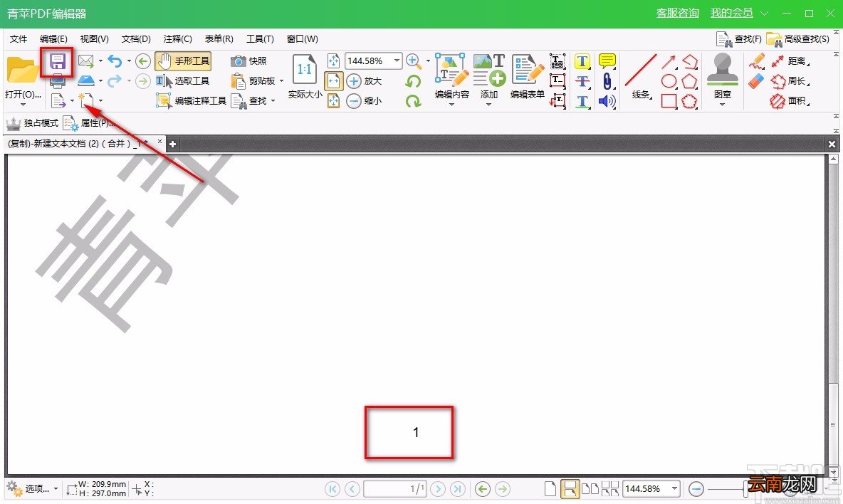
Task: Rotate clockwise with lower green arrow icon
Action: pos(413,101)
